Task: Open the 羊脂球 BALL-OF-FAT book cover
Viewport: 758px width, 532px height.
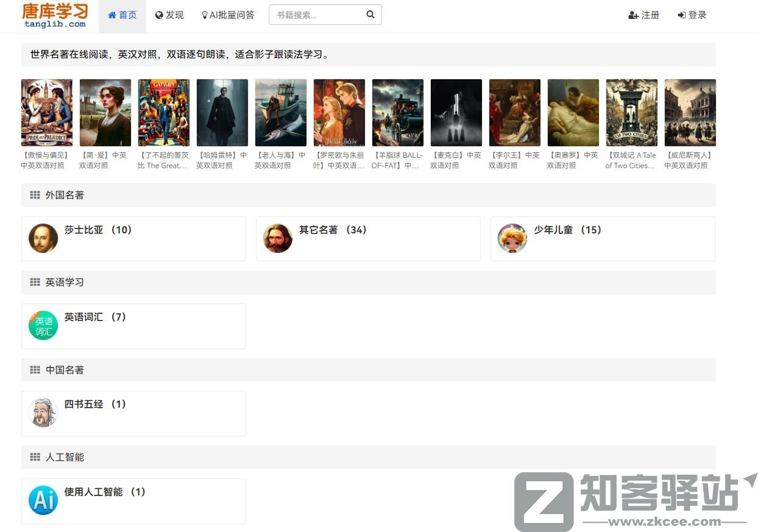Action: tap(398, 113)
